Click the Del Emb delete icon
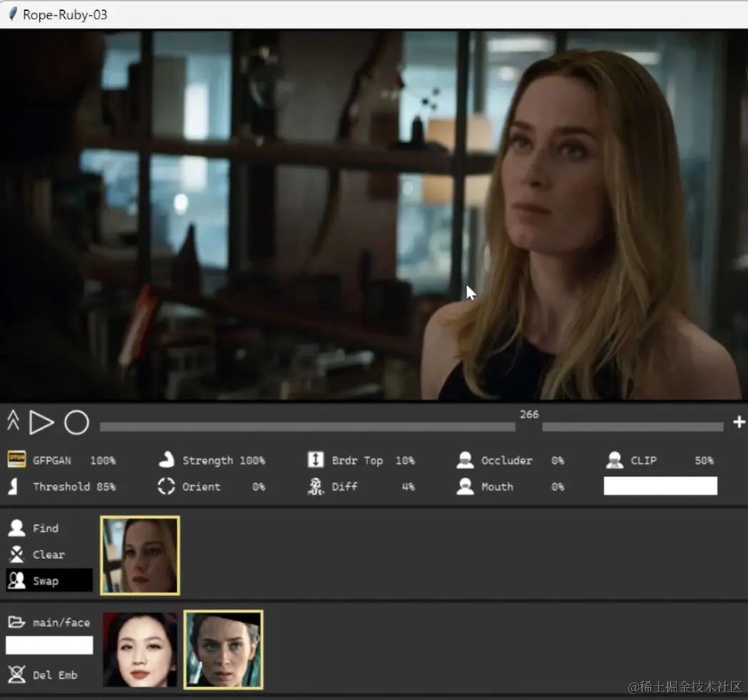 coord(16,674)
